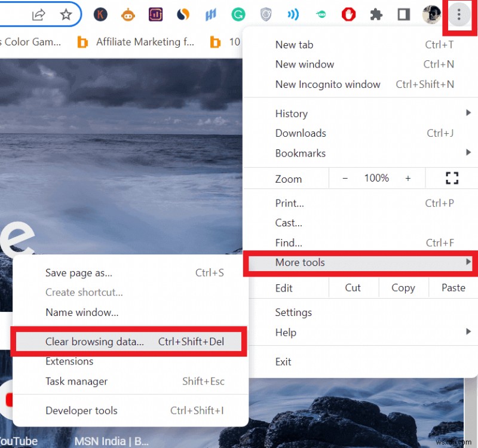Click Developer tools in the submenu
This screenshot has width=478, height=448.
(x=81, y=410)
